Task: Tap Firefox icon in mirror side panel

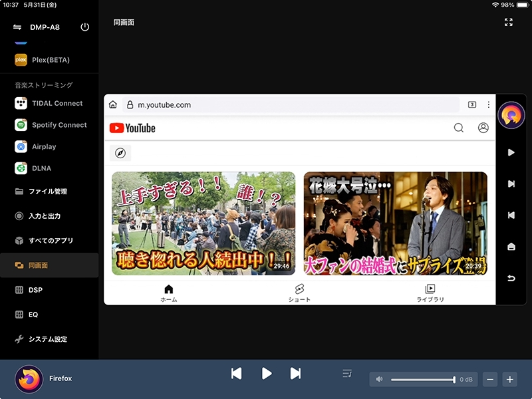Action: coord(511,115)
